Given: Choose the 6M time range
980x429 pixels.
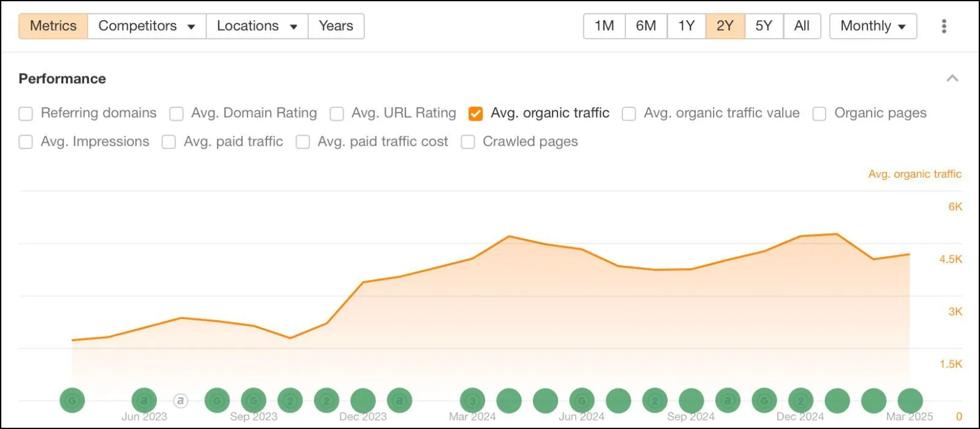Looking at the screenshot, I should 646,26.
